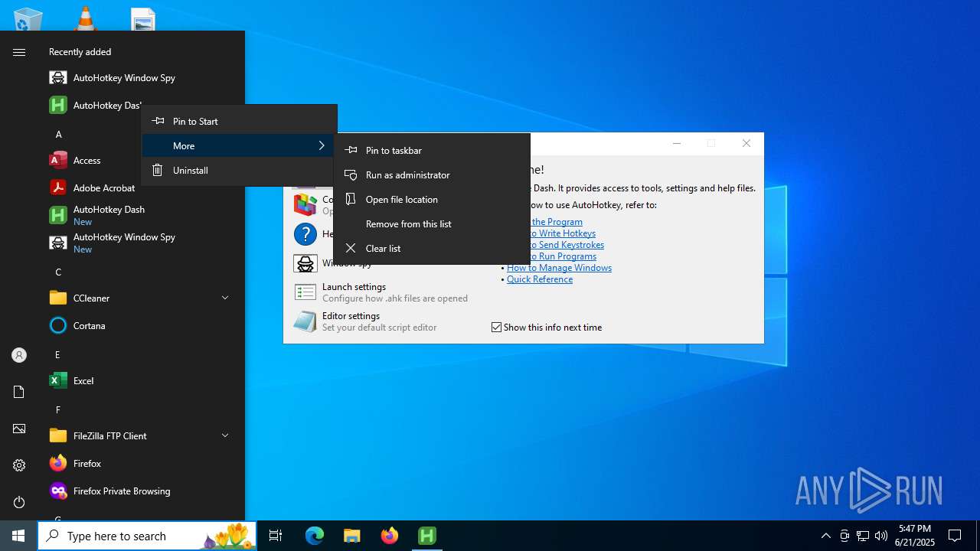Click in the Type here to search box
Screen dimensions: 980x551
click(x=147, y=536)
